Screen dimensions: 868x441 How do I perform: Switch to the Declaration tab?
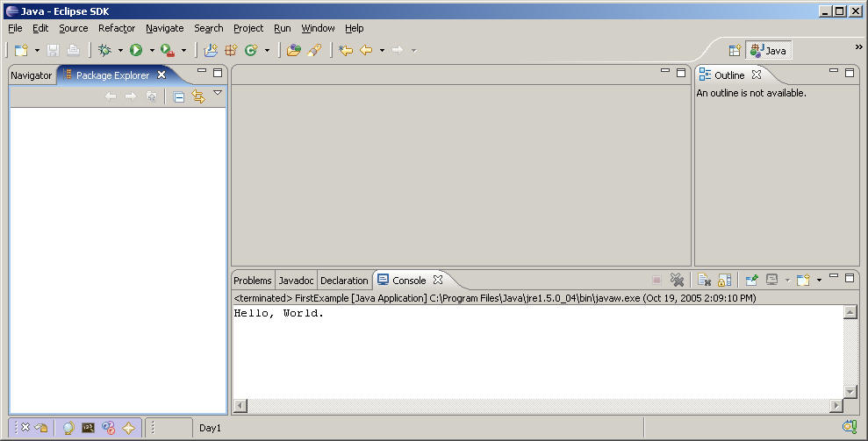tap(344, 281)
